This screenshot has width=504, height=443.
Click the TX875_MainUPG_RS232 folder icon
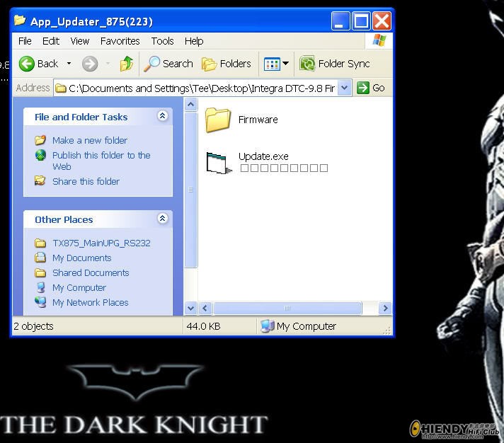[40, 243]
